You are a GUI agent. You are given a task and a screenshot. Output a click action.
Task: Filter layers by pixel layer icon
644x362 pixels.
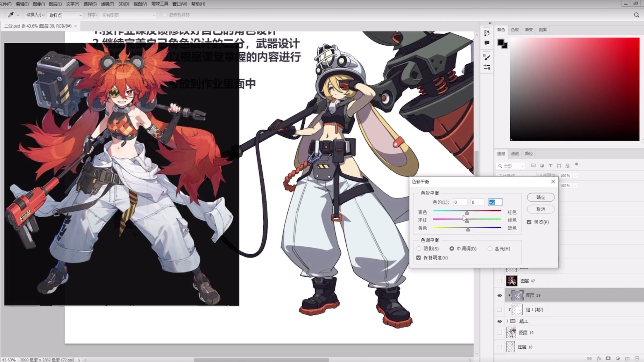coord(533,166)
